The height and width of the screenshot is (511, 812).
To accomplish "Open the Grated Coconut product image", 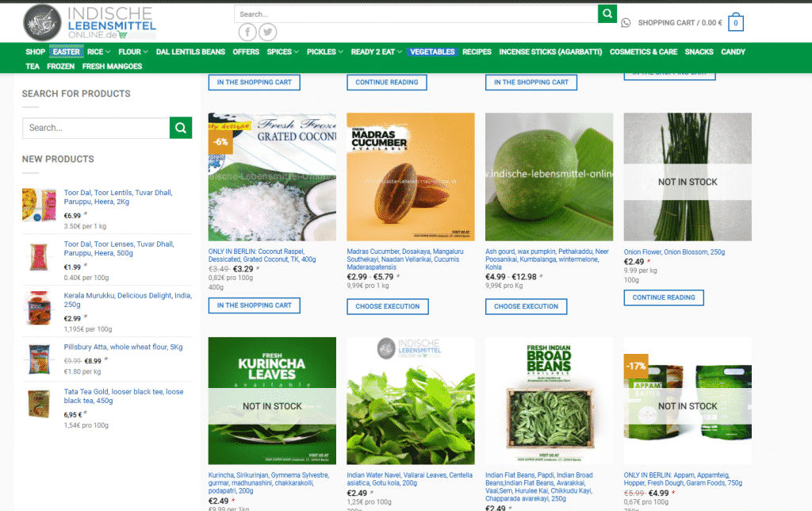I will pos(273,177).
